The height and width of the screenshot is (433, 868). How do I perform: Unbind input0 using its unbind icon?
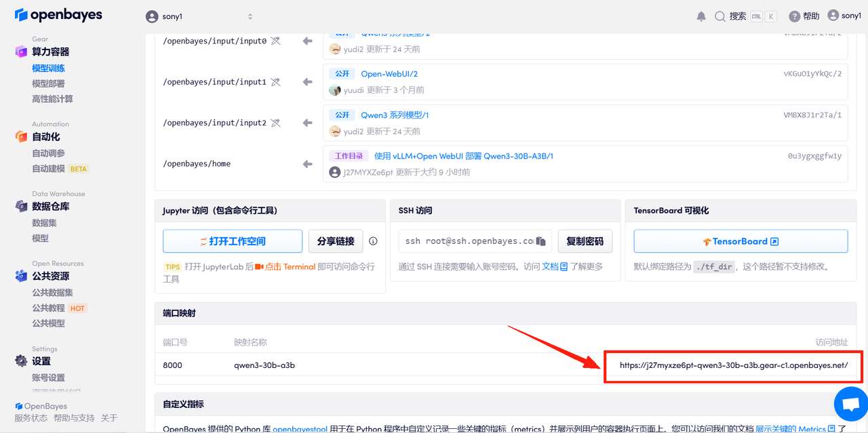[274, 41]
